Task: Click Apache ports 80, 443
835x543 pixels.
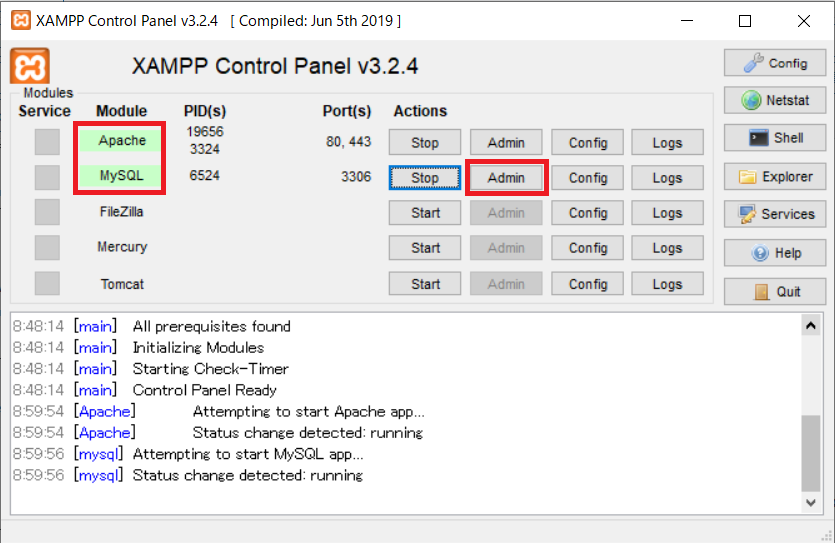Action: click(348, 142)
